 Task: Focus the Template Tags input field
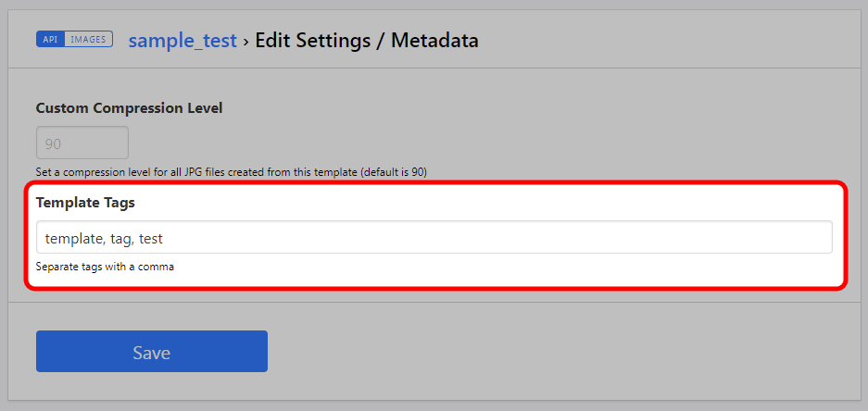click(434, 237)
